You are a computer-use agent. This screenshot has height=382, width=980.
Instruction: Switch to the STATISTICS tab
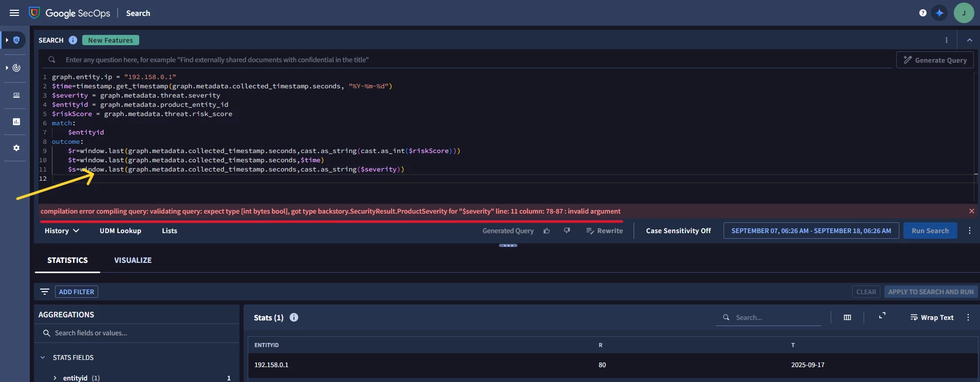point(67,260)
